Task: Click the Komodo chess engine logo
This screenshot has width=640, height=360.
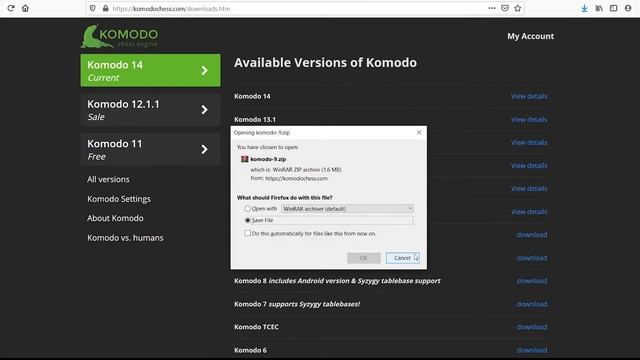Action: pyautogui.click(x=119, y=36)
